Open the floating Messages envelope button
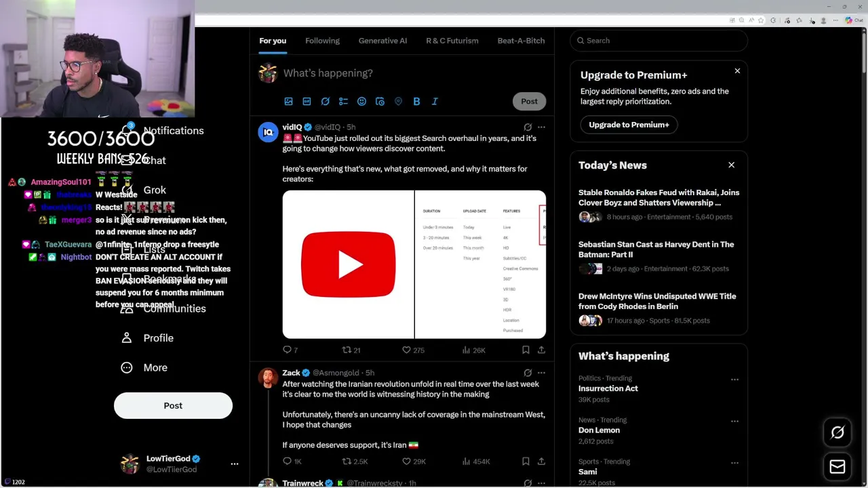Image resolution: width=868 pixels, height=488 pixels. [x=837, y=467]
